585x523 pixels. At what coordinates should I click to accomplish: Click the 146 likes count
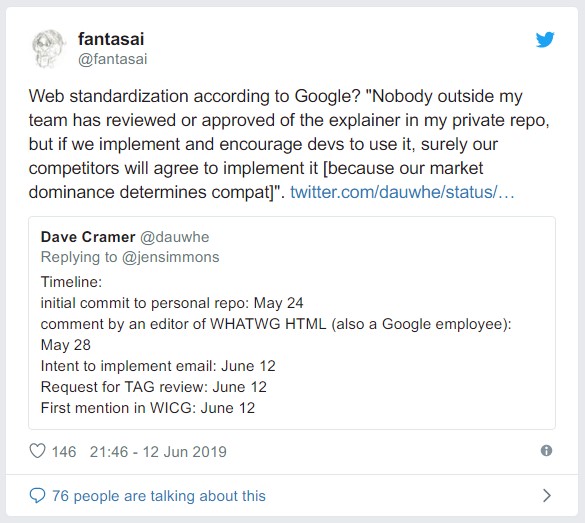(x=64, y=452)
